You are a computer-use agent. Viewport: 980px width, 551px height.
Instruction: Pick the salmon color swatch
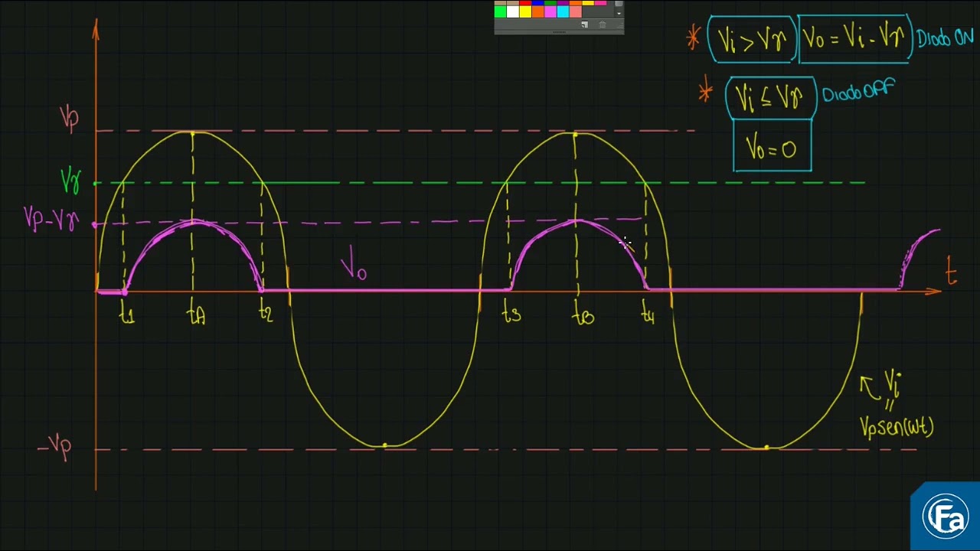click(576, 11)
